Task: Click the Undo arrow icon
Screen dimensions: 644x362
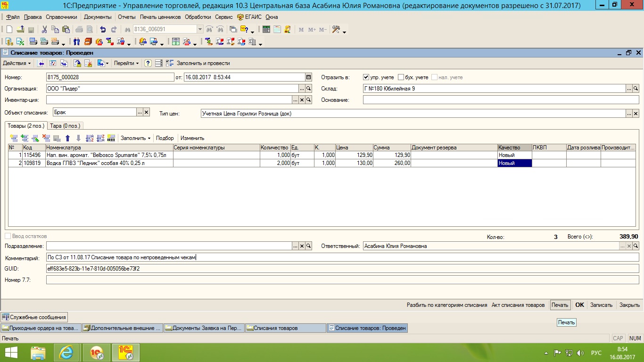Action: (x=103, y=29)
